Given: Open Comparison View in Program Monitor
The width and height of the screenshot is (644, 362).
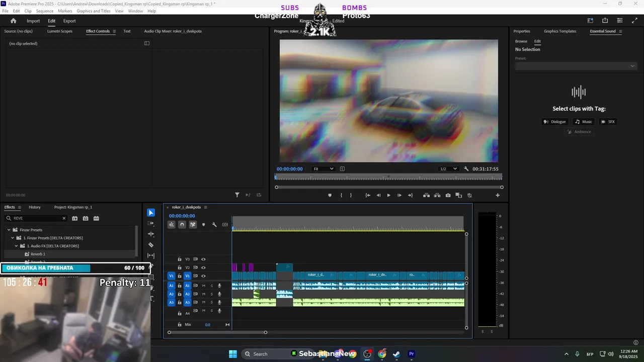Looking at the screenshot, I should (x=458, y=195).
